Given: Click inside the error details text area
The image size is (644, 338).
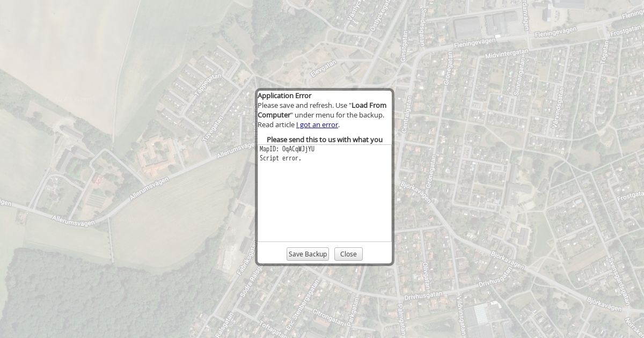Looking at the screenshot, I should coord(325,193).
